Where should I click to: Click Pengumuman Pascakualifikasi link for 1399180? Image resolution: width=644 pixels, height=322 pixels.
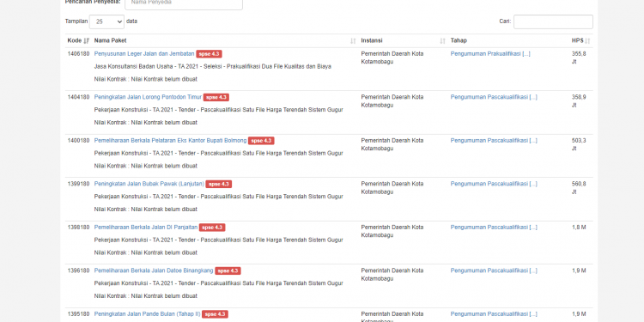click(494, 184)
